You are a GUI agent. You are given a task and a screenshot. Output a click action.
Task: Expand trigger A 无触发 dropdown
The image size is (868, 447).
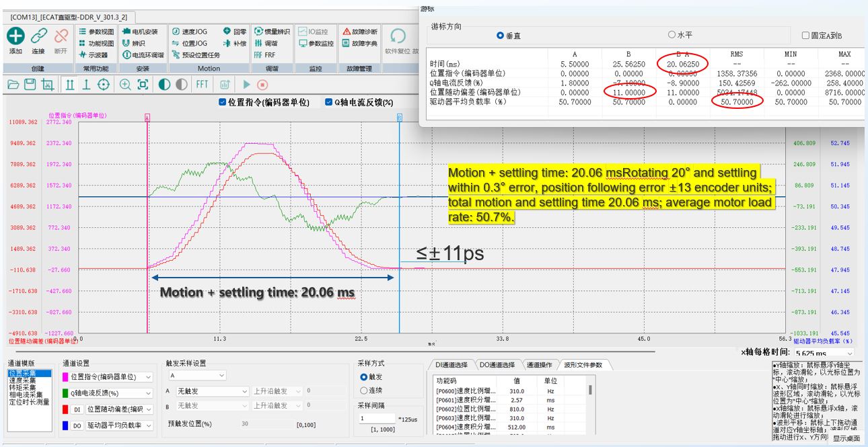pyautogui.click(x=212, y=391)
